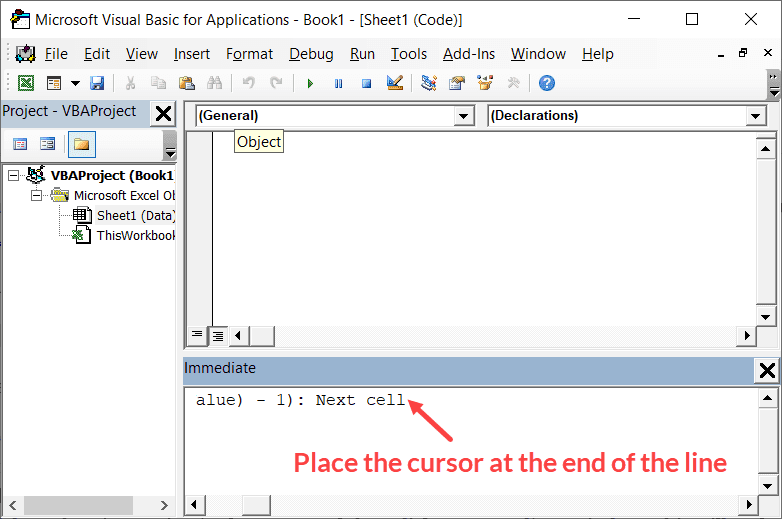Click the VBA control menu icon beside File
The image size is (782, 519).
(25, 53)
